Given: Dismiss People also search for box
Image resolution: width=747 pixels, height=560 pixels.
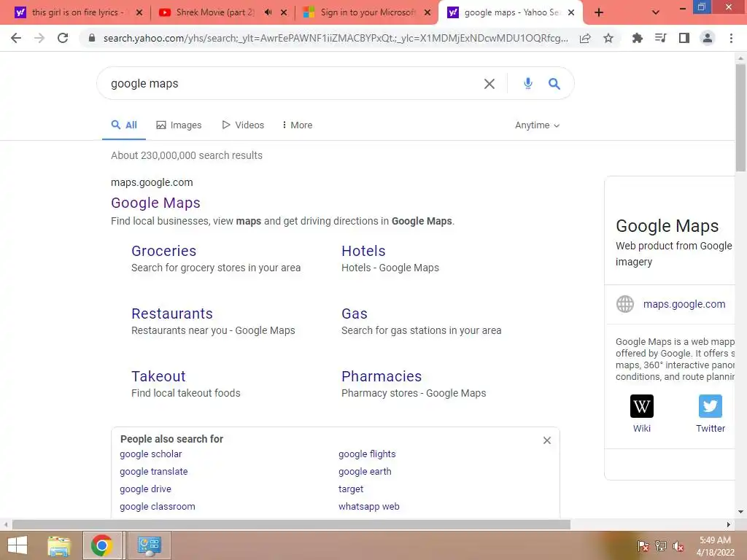Looking at the screenshot, I should [x=547, y=440].
